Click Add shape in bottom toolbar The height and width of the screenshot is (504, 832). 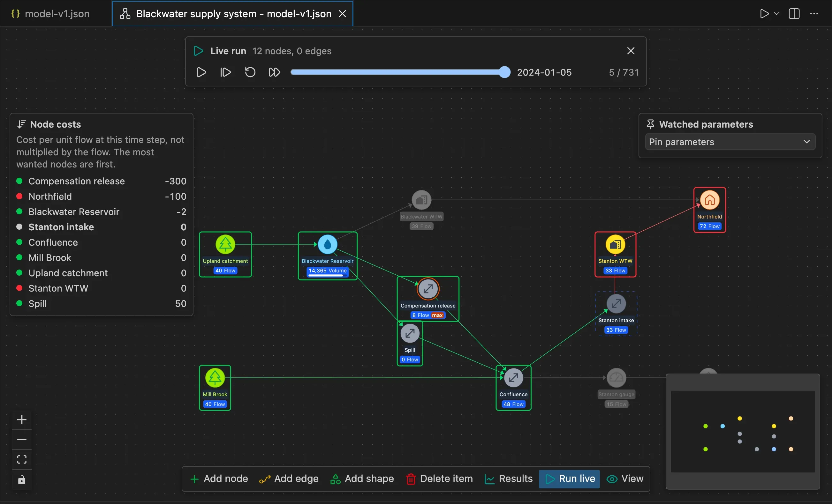[362, 479]
